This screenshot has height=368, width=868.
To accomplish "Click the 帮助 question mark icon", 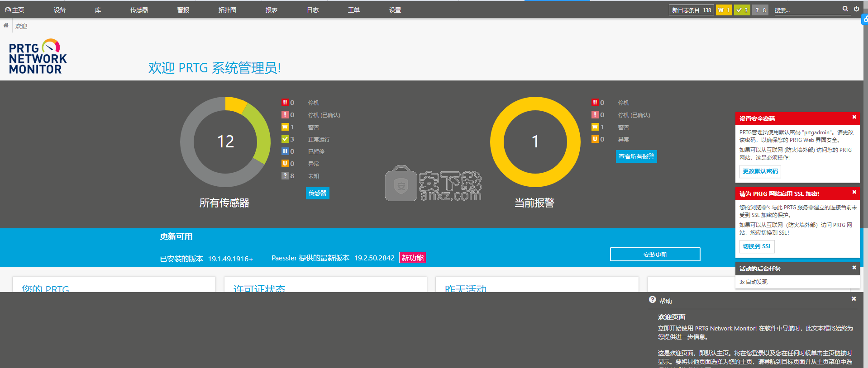I will point(652,300).
